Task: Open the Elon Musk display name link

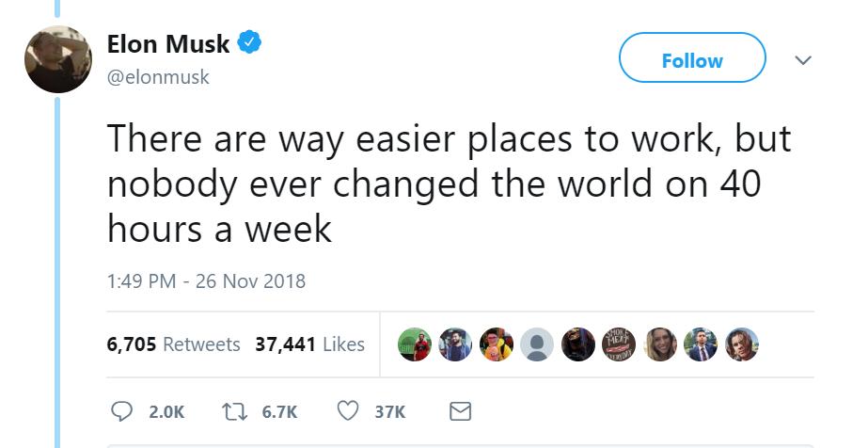Action: [x=168, y=43]
